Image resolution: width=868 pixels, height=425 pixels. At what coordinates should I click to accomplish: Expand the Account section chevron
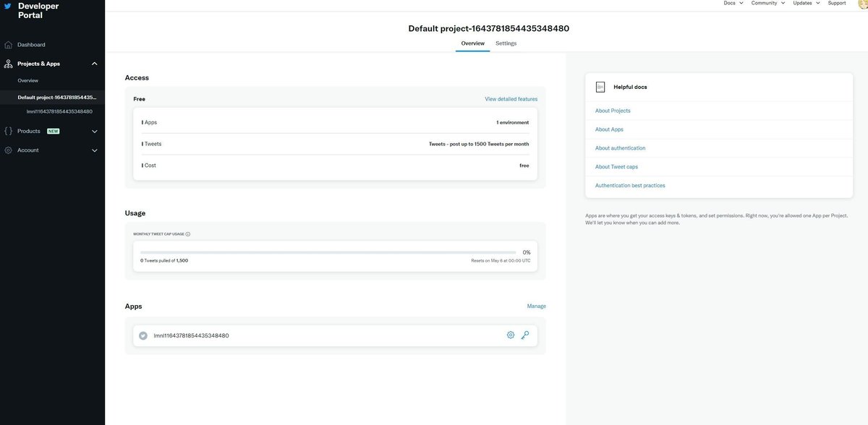pyautogui.click(x=95, y=150)
